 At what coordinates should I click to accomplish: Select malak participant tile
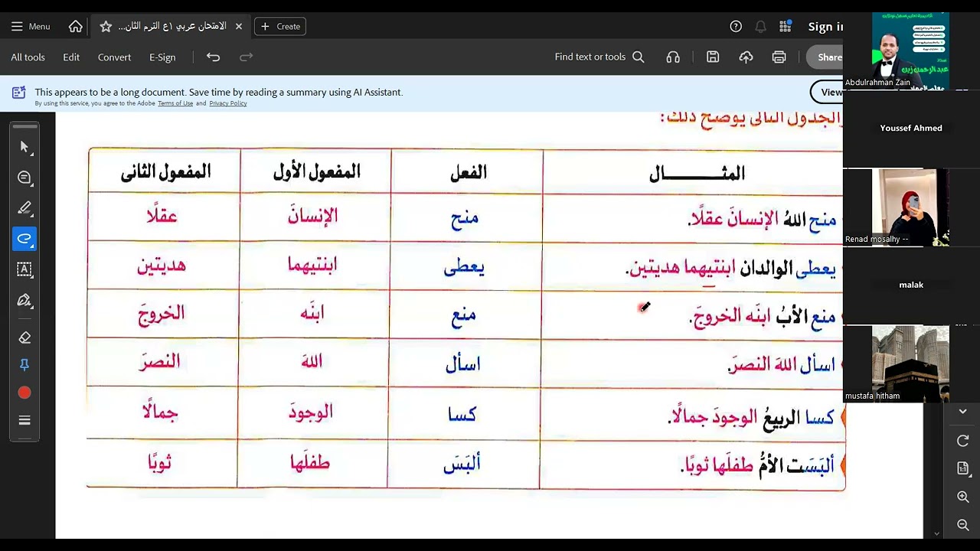pos(911,285)
